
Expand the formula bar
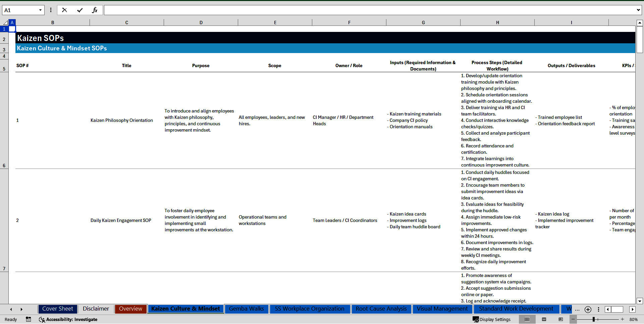[x=638, y=10]
